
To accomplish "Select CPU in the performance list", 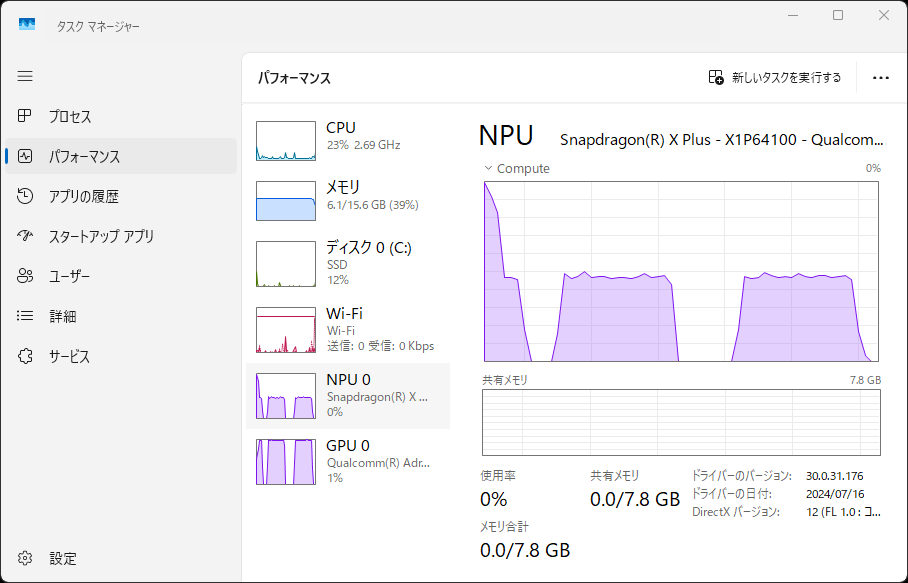I will click(x=350, y=132).
